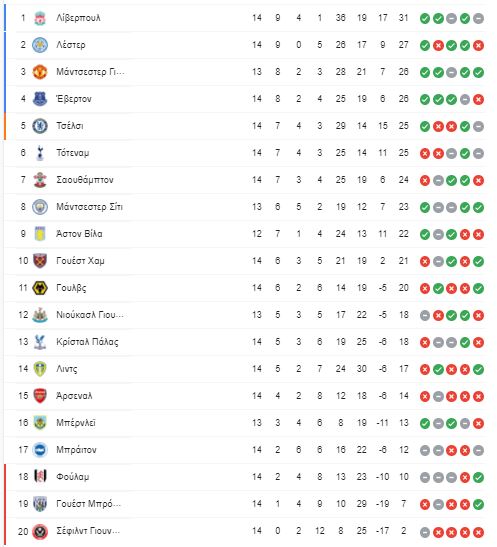
Task: Open the Wolves wolf-head crest
Action: click(40, 288)
